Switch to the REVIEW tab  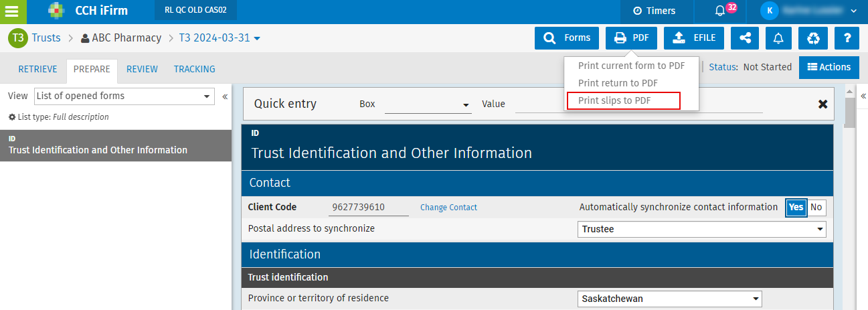tap(142, 69)
